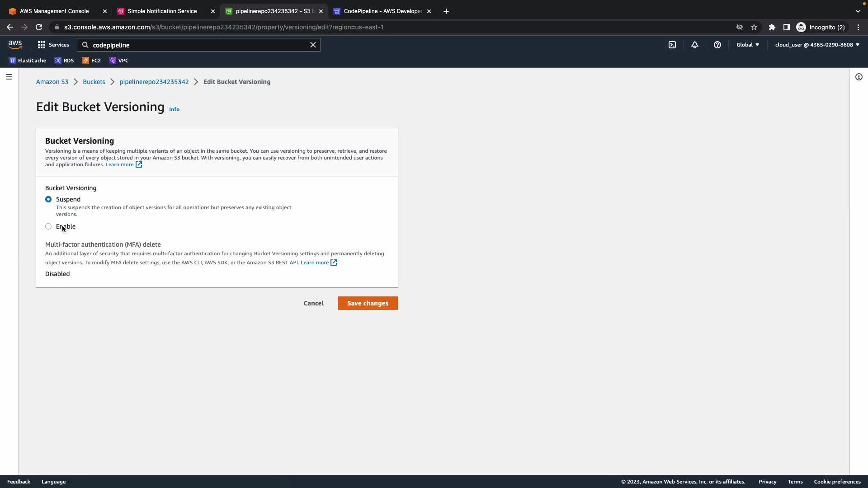The height and width of the screenshot is (488, 868).
Task: Expand the Global region dropdown
Action: pos(748,45)
